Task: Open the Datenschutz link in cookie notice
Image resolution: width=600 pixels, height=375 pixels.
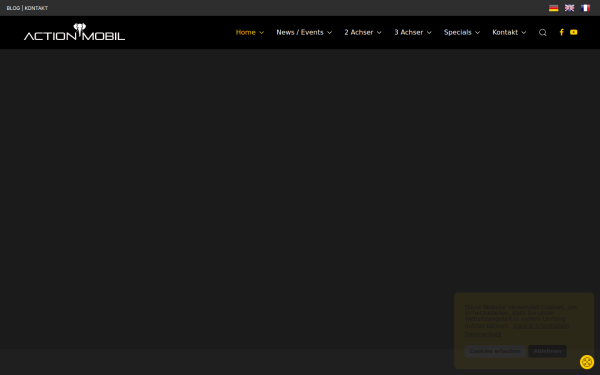Action: coord(483,334)
